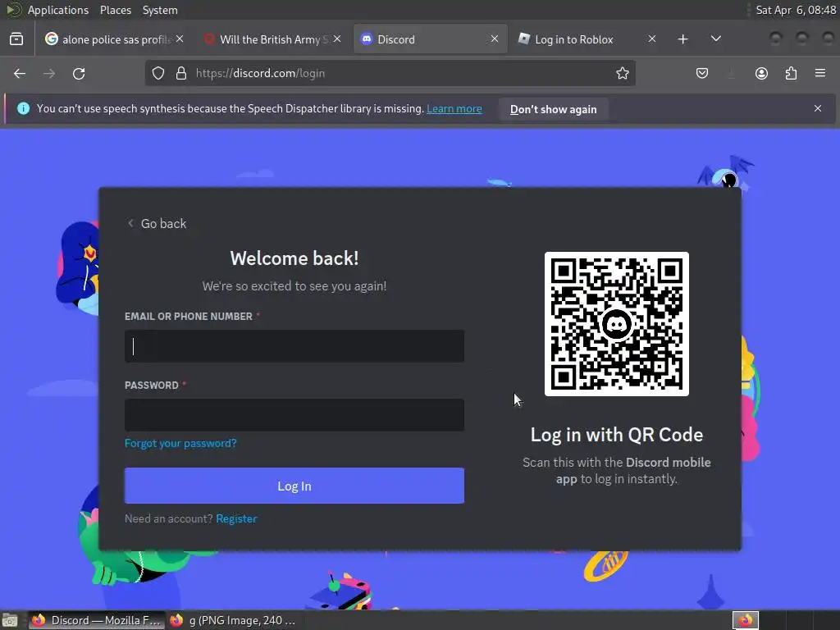The width and height of the screenshot is (840, 630).
Task: Open Forgot your password link
Action: tap(180, 444)
